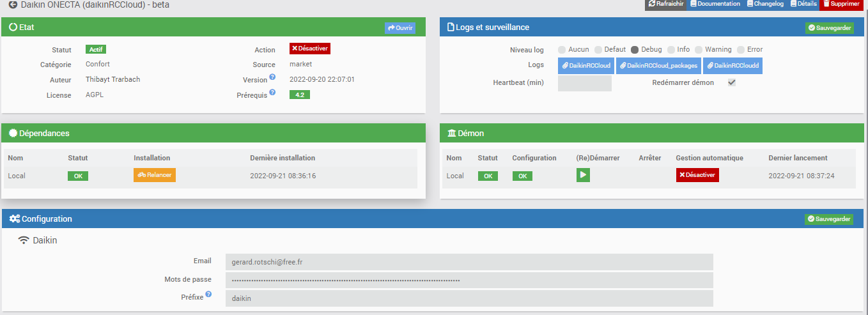Viewport: 868px width, 315px height.
Task: Click the Thibayt Trarbach author name
Action: click(x=112, y=79)
